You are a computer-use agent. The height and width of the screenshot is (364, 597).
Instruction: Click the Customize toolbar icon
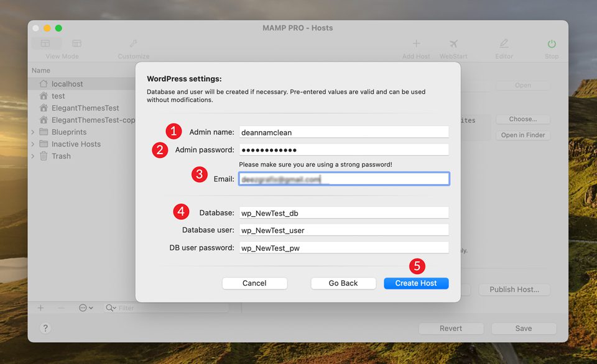[133, 43]
